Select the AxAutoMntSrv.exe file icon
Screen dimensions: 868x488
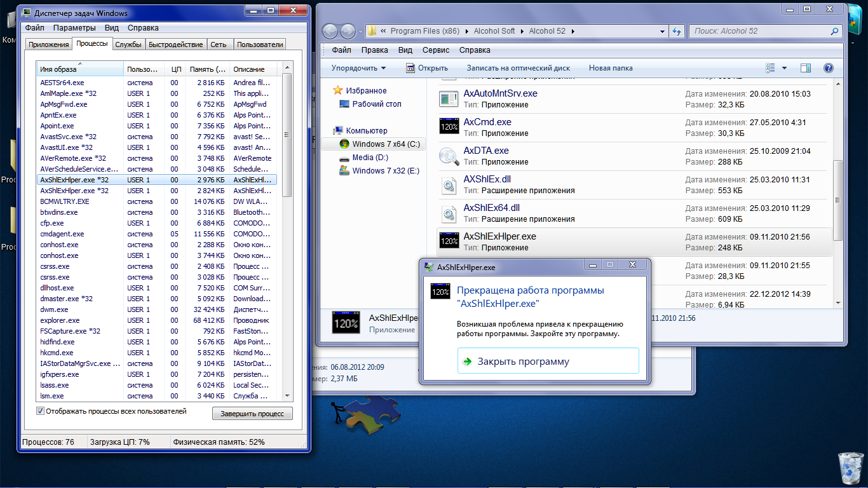tap(449, 98)
